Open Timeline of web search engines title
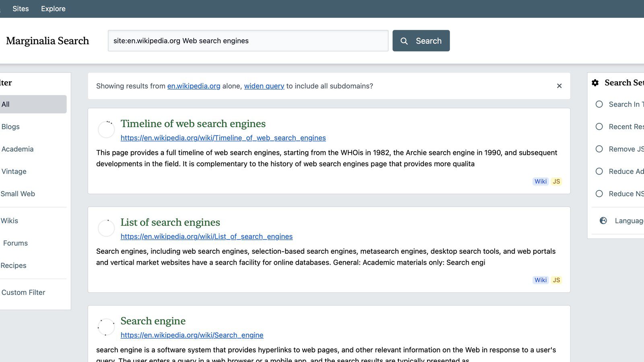Viewport: 644px width, 362px height. point(193,123)
